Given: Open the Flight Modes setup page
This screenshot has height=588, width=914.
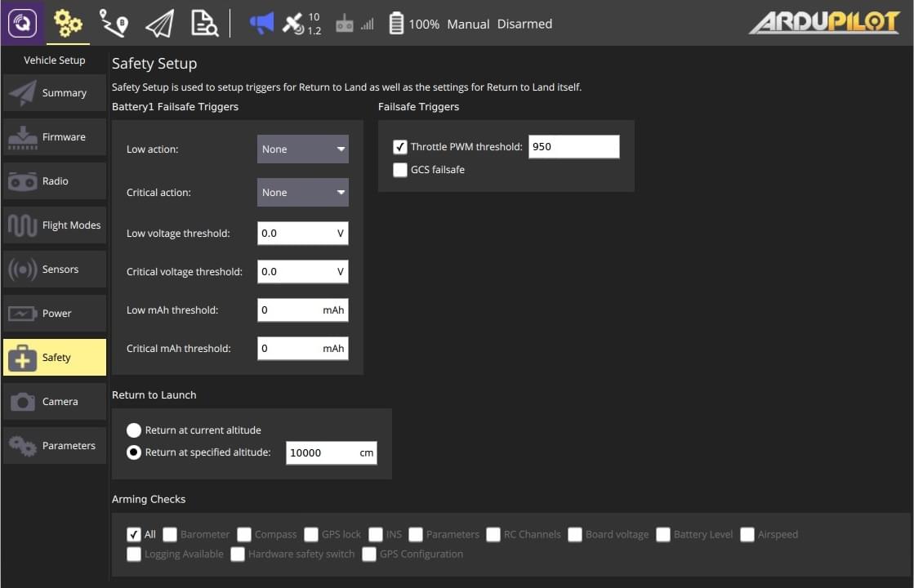Looking at the screenshot, I should (x=55, y=225).
